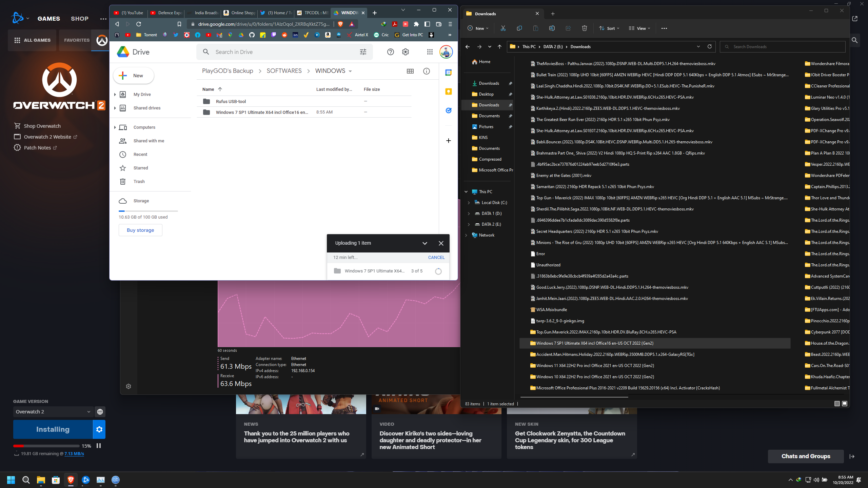Open Overwatch game settings gear button

tap(99, 429)
